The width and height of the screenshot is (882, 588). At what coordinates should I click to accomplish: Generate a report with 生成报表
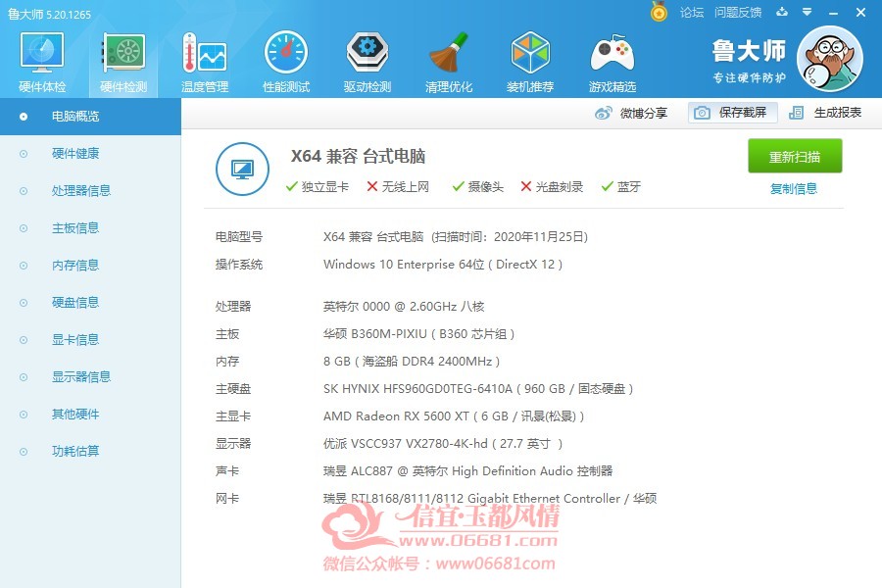pyautogui.click(x=825, y=113)
